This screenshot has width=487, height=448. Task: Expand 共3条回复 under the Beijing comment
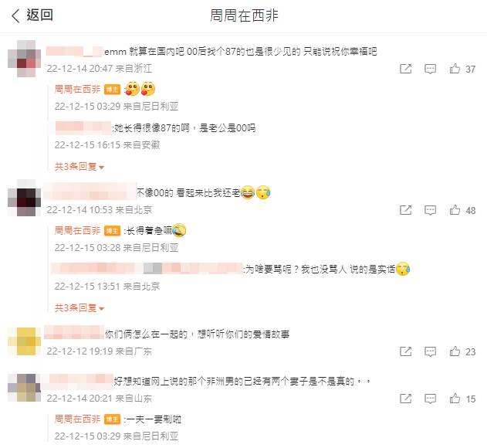coord(79,307)
